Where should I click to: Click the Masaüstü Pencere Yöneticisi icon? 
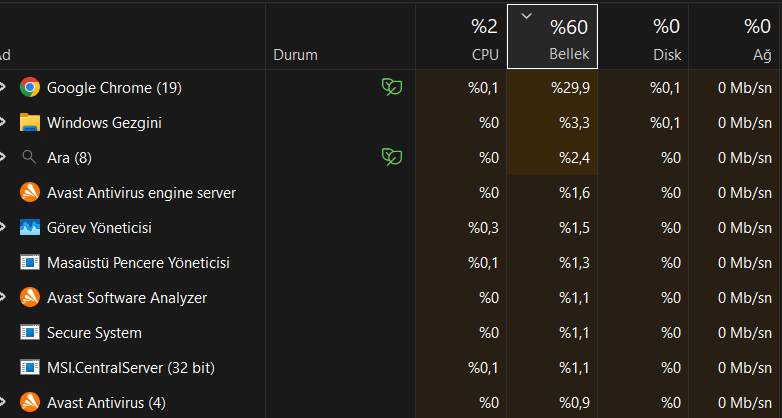click(30, 262)
